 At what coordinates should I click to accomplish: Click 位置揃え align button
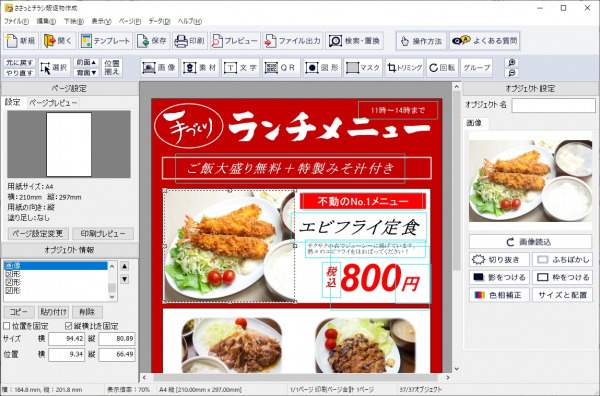click(x=112, y=68)
